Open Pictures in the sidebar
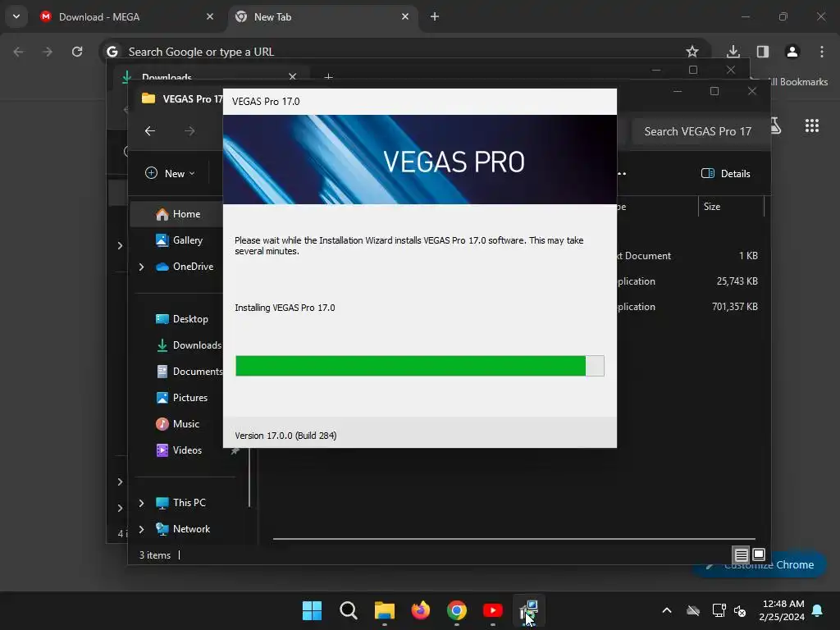This screenshot has height=630, width=840. click(x=181, y=398)
